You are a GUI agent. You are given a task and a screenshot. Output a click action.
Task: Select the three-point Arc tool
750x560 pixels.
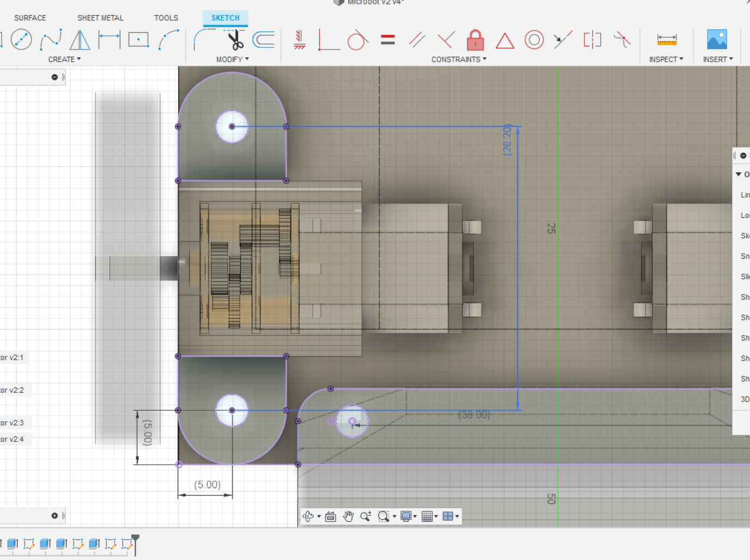click(169, 40)
